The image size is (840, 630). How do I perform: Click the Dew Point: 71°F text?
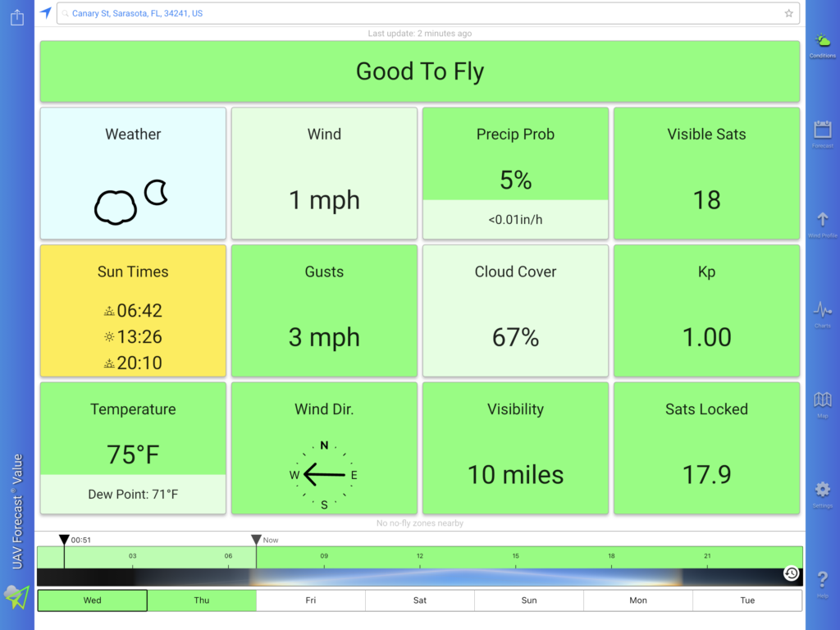(133, 495)
